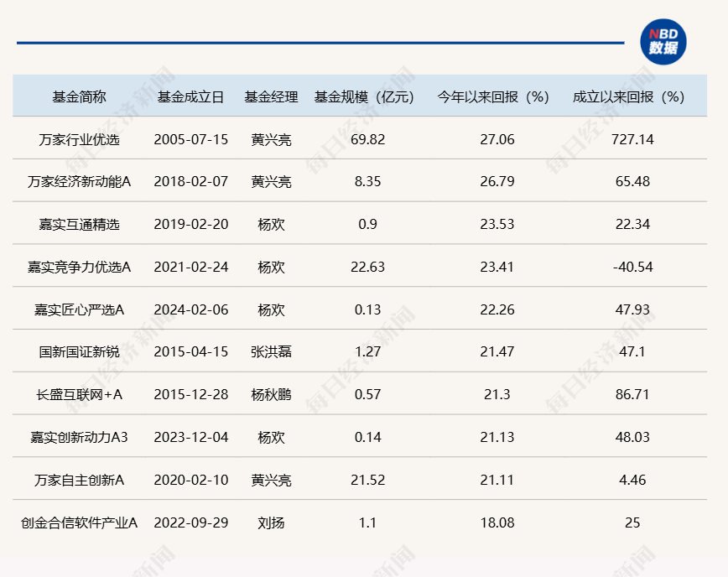Select date 2023-12-04
728x577 pixels.
coord(191,437)
